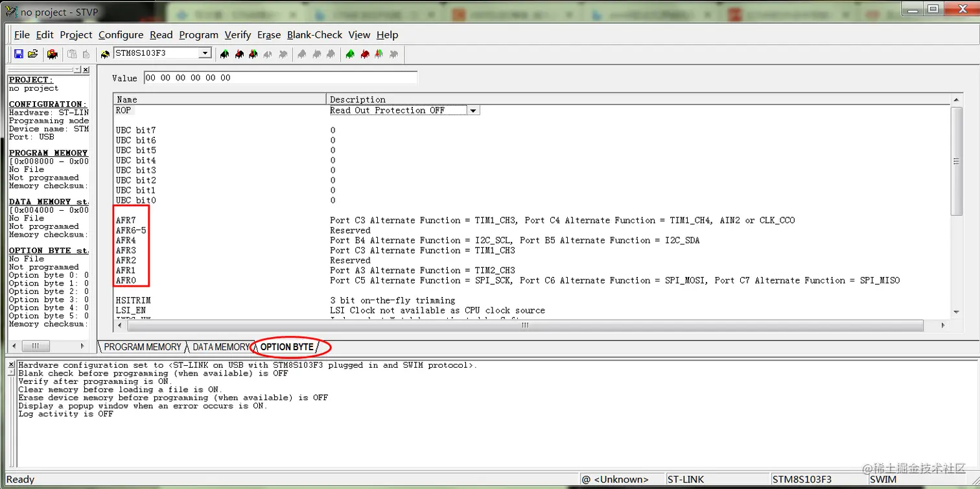Switch to PROGRAM MEMORY tab
Screen dimensions: 980x489
click(x=143, y=347)
